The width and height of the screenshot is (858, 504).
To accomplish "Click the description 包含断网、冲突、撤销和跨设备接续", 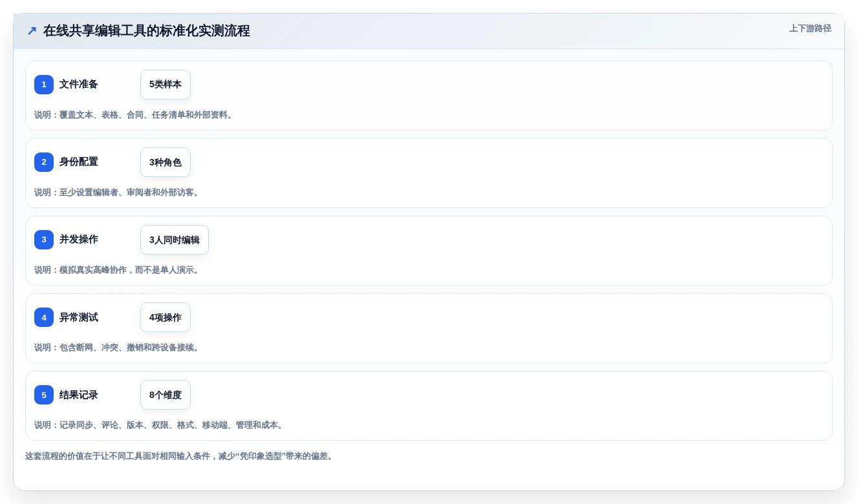I will (117, 348).
